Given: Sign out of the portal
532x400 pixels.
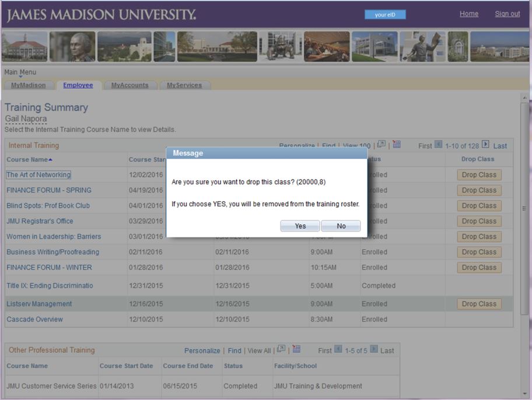Looking at the screenshot, I should pos(508,14).
